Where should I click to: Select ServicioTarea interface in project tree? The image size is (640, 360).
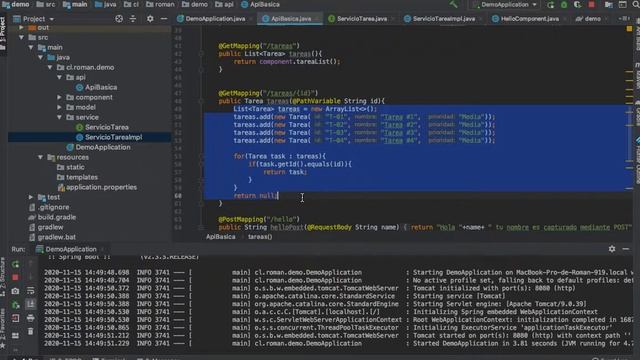(102, 127)
